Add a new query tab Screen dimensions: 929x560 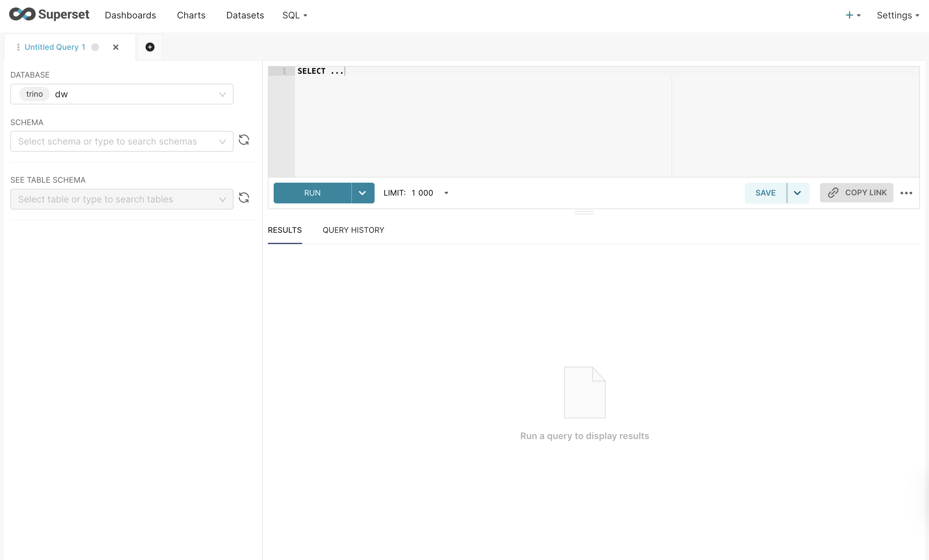tap(150, 47)
